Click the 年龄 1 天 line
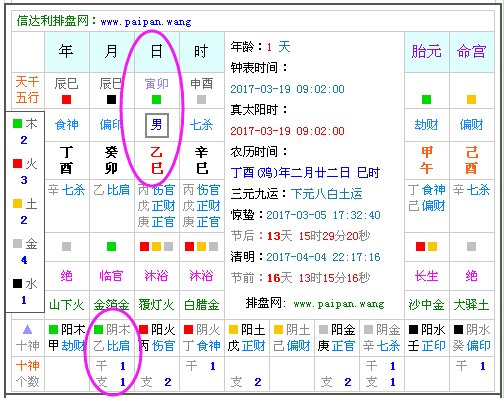 coord(260,47)
